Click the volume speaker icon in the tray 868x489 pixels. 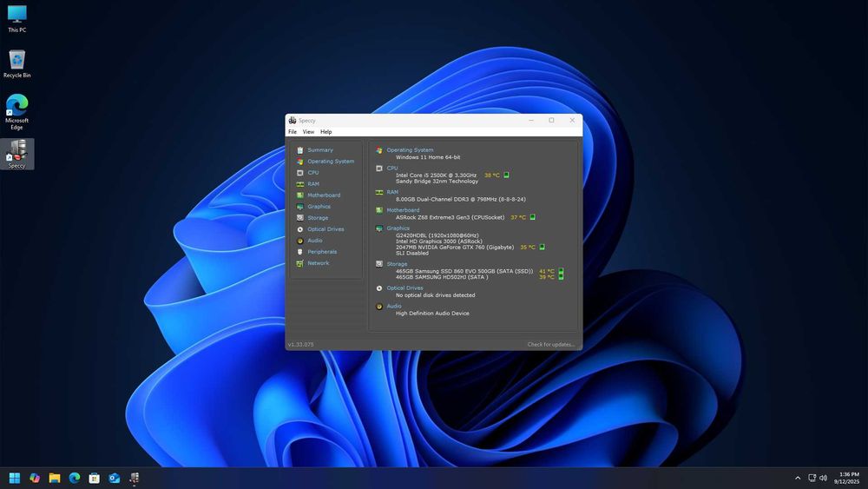pyautogui.click(x=823, y=478)
